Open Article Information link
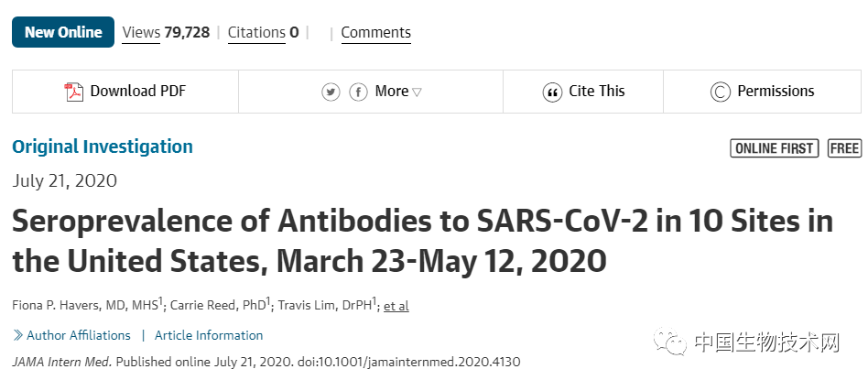This screenshot has height=380, width=868. [209, 335]
